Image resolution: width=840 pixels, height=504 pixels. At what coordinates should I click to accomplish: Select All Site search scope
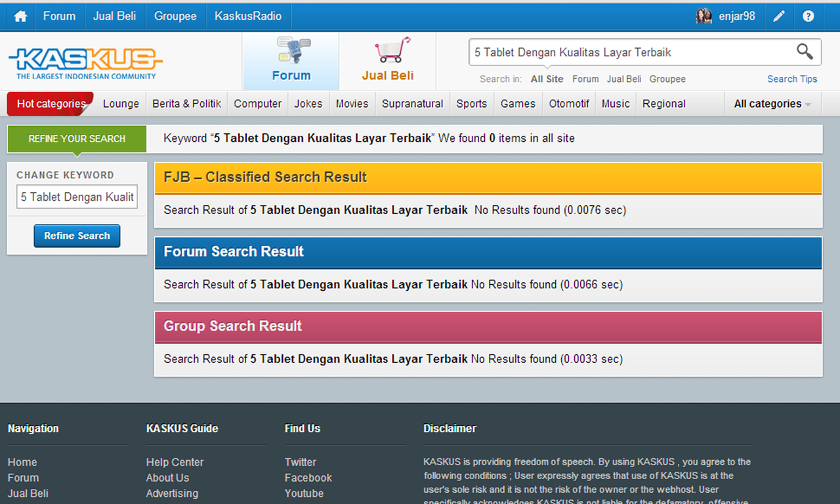click(x=547, y=79)
